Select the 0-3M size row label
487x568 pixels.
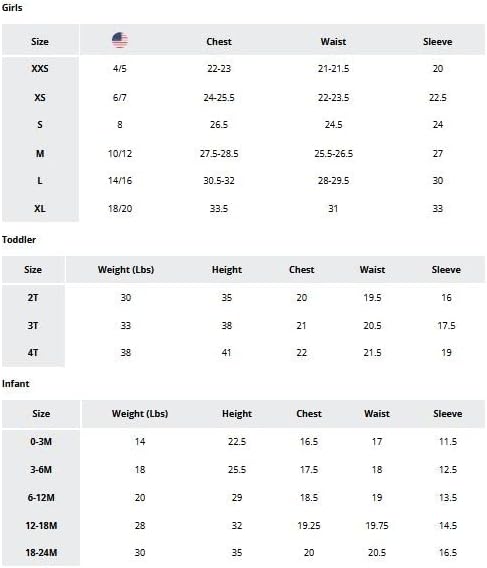pos(41,442)
